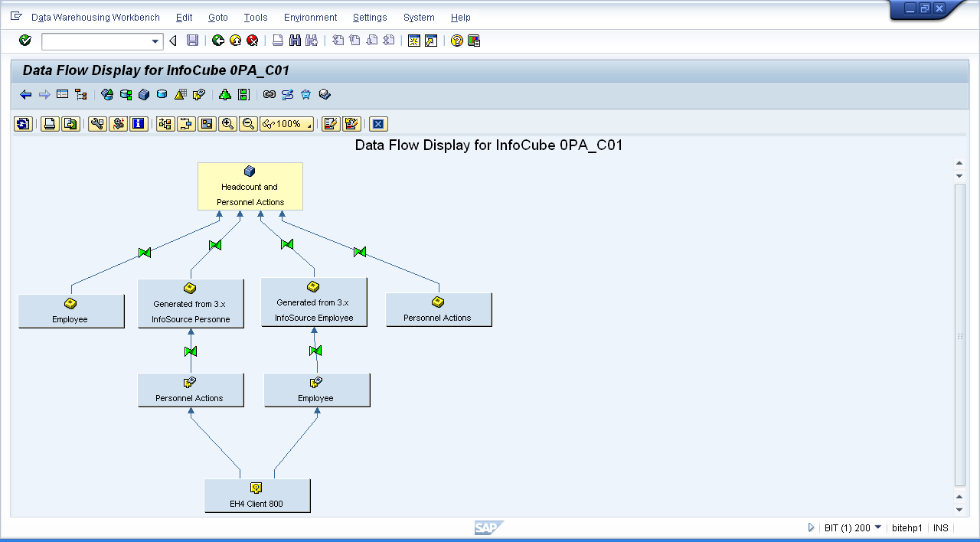Click transformation icon above Employee DataSource
Viewport: 980px width, 542px height.
click(315, 351)
